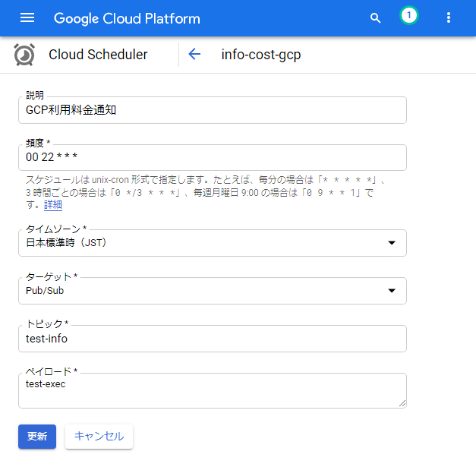Viewport: 476px width, 467px height.
Task: Open the hamburger navigation menu
Action: click(x=27, y=18)
